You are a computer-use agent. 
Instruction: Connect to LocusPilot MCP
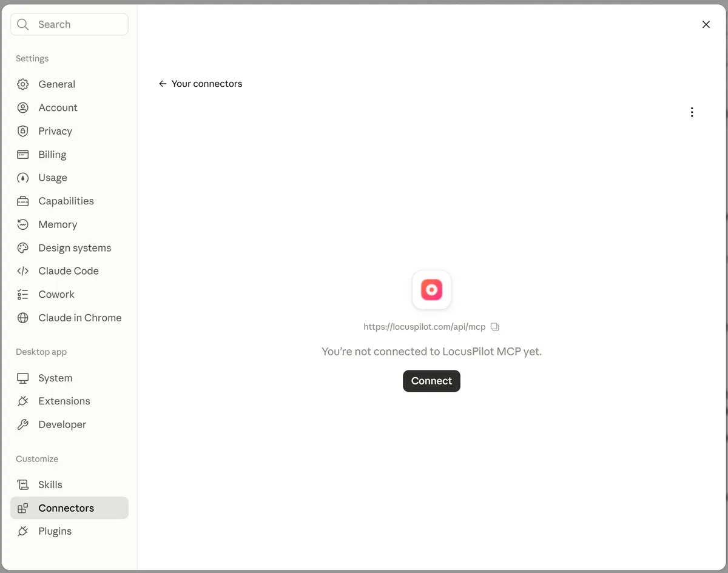pyautogui.click(x=431, y=381)
